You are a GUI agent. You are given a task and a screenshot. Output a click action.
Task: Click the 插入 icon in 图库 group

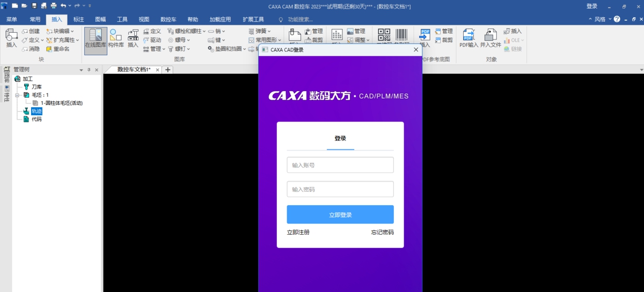tap(133, 39)
